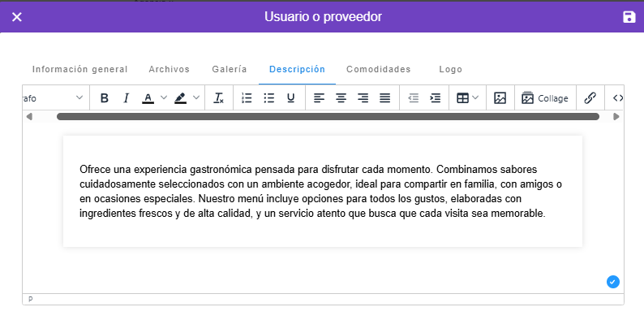Viewport: 644px width, 320px height.
Task: Switch to the Archivos tab
Action: 170,70
